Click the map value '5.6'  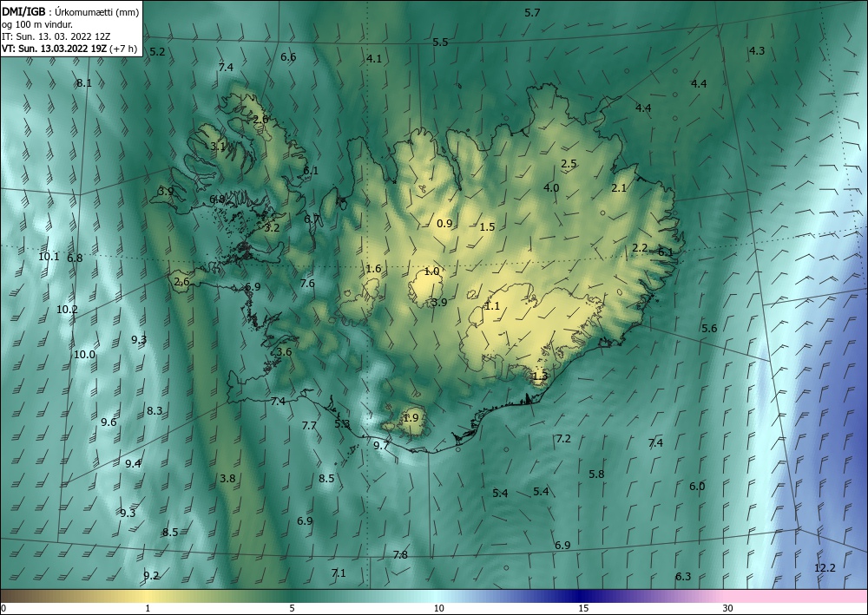[709, 329]
